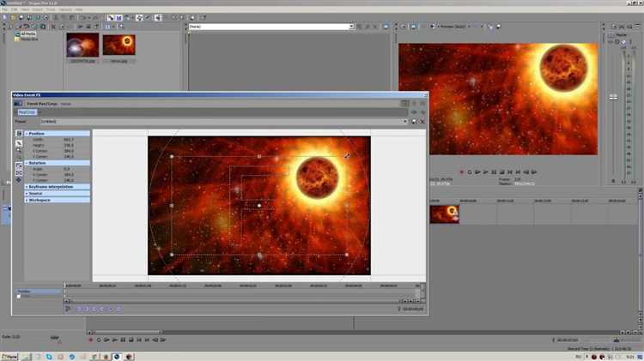Select the Zoom Edit Tool in Pan/Crop
Screen dimensions: 644x361
(x=19, y=151)
